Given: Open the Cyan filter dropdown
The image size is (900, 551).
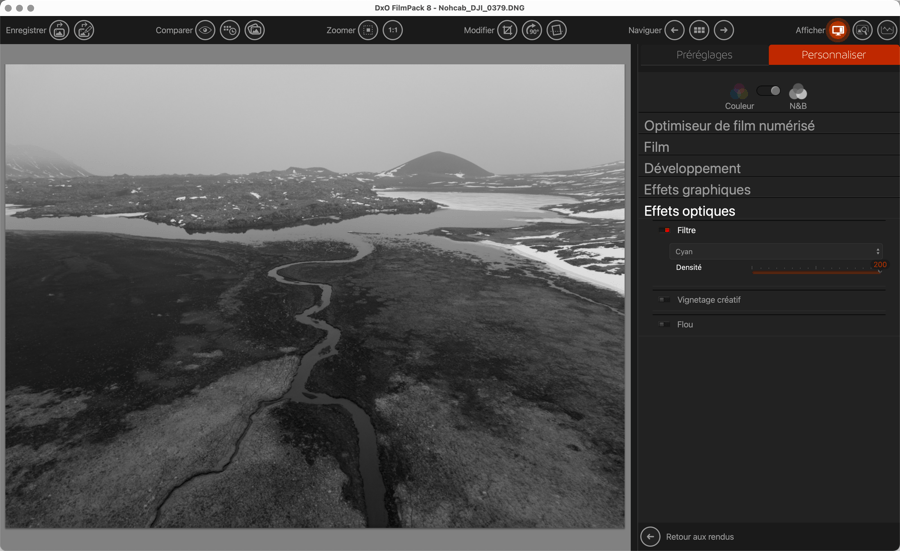Looking at the screenshot, I should [776, 252].
